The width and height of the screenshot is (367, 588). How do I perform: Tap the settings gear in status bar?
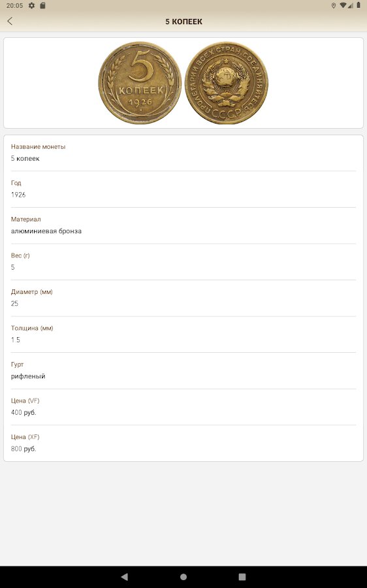(x=31, y=6)
